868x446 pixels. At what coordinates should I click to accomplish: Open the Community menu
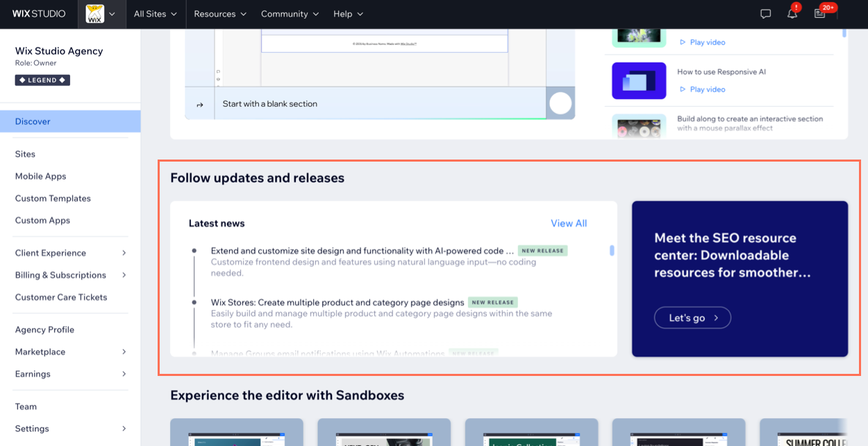pos(290,14)
